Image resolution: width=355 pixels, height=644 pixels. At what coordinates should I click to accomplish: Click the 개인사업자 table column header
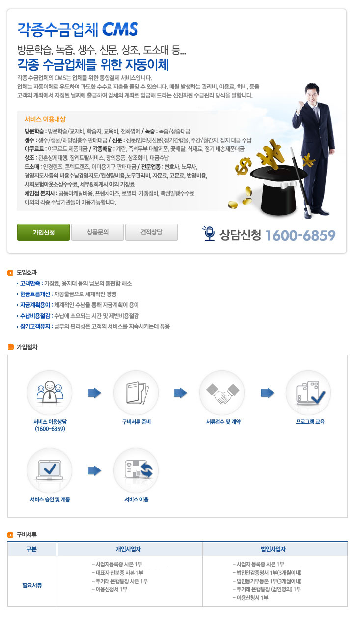[x=130, y=549]
